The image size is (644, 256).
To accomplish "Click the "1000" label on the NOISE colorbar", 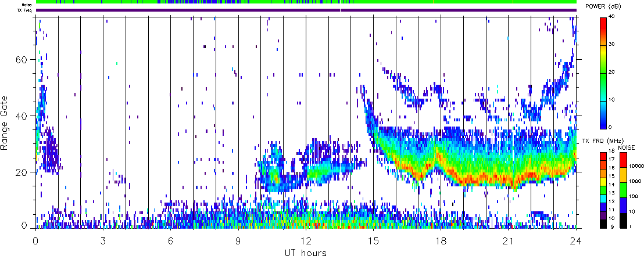I will tap(635, 181).
